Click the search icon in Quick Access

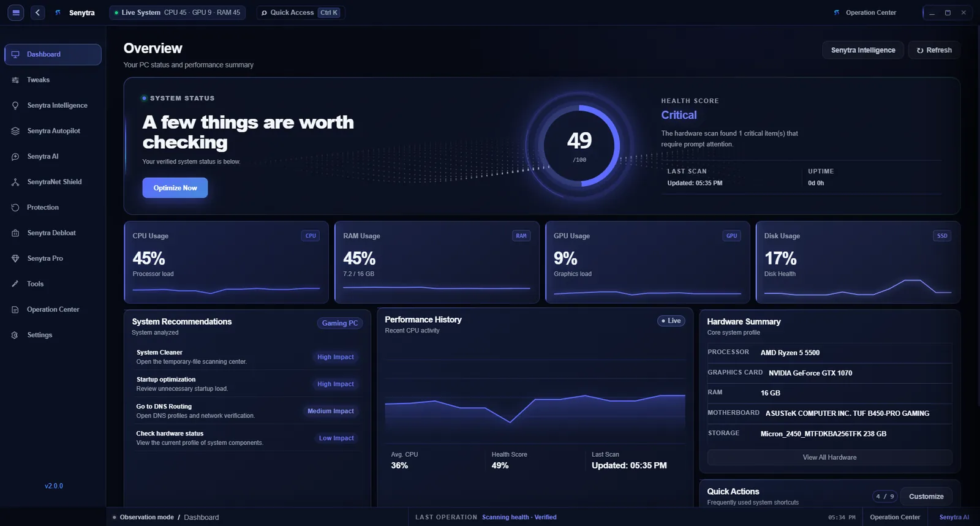(x=264, y=13)
